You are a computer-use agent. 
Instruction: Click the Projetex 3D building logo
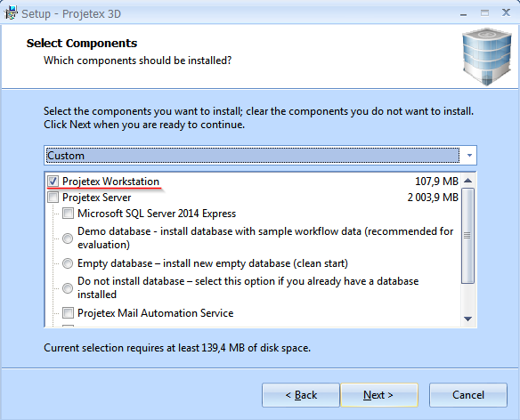click(x=487, y=57)
